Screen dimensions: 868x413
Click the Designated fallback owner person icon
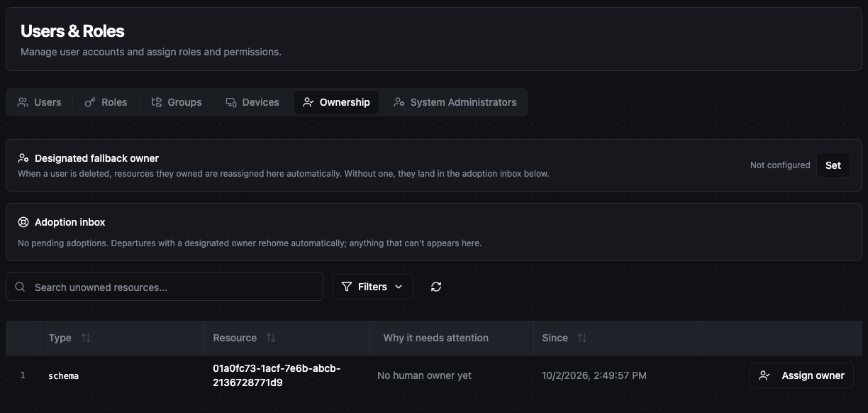[x=23, y=158]
